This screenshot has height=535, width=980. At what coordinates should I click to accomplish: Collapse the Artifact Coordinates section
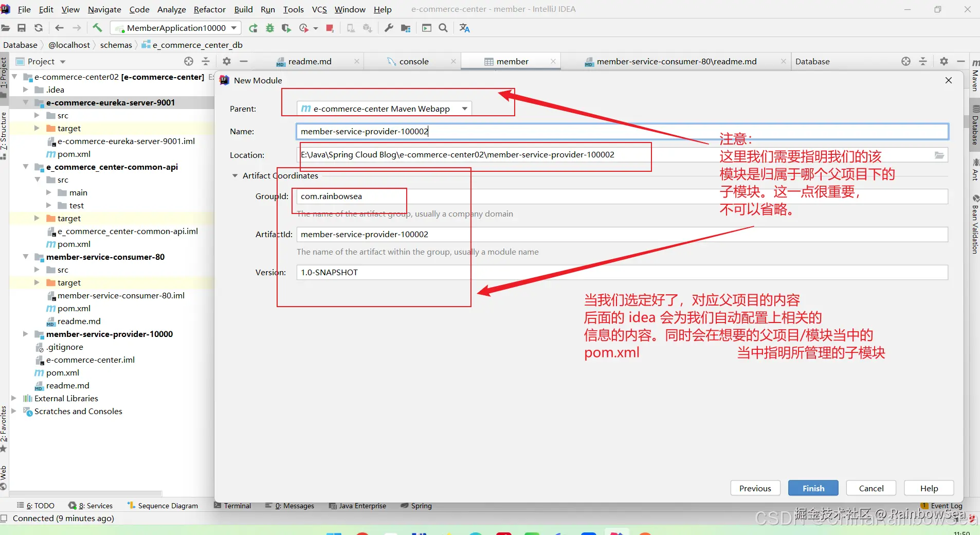click(x=235, y=175)
